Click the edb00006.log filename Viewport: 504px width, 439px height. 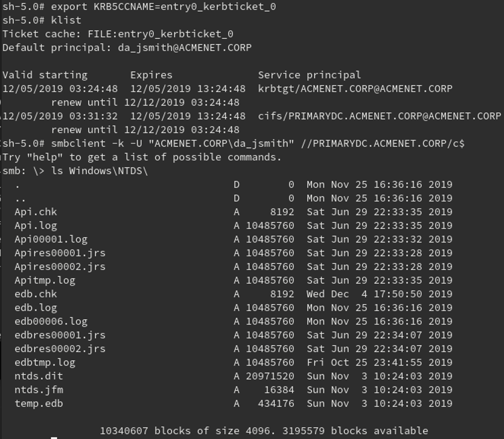(x=51, y=322)
